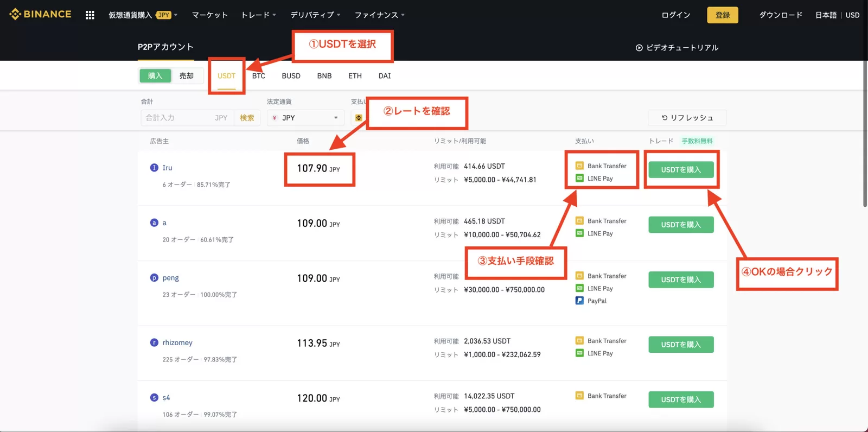868x432 pixels.
Task: Click Bank Transfer icon in s4 row
Action: (579, 396)
